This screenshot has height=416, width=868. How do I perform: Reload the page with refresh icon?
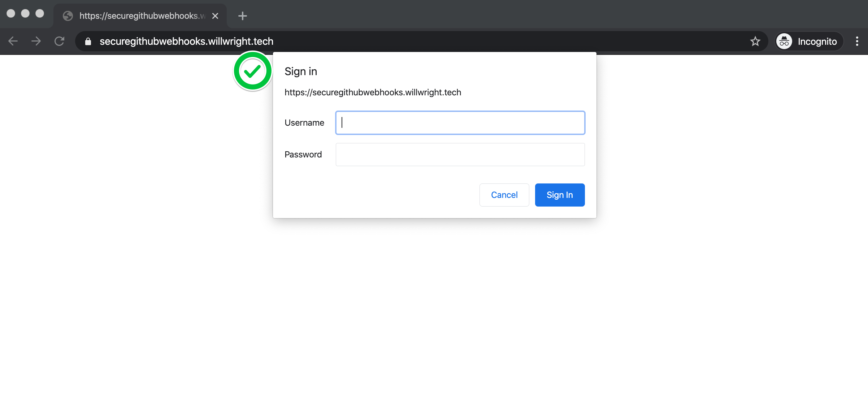(x=59, y=41)
